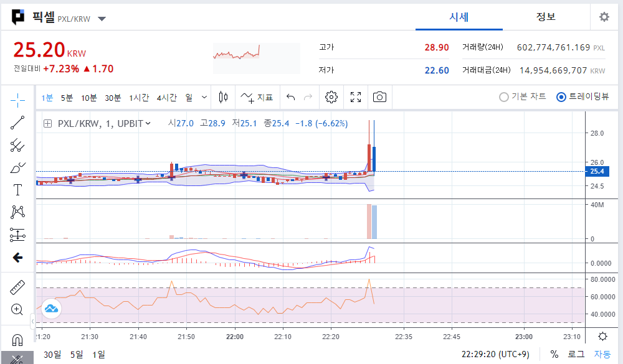The width and height of the screenshot is (623, 364).
Task: Set date range to 5일
Action: coord(77,355)
